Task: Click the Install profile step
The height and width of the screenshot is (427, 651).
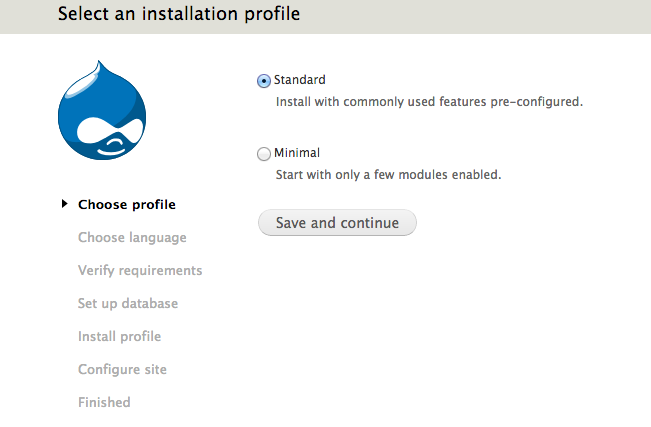Action: (x=119, y=337)
